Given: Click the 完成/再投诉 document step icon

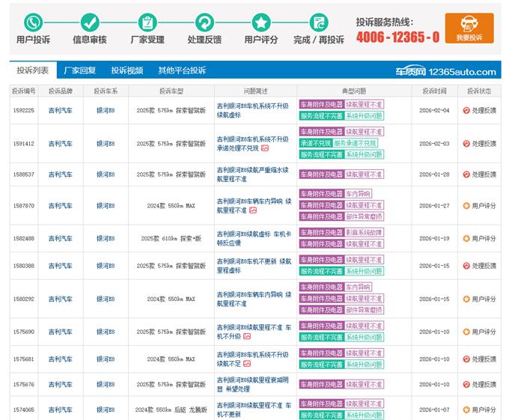Looking at the screenshot, I should tap(319, 22).
